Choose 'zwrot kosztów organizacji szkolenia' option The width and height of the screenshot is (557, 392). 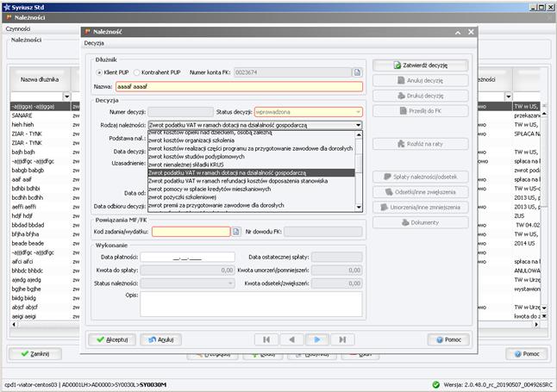pyautogui.click(x=251, y=140)
